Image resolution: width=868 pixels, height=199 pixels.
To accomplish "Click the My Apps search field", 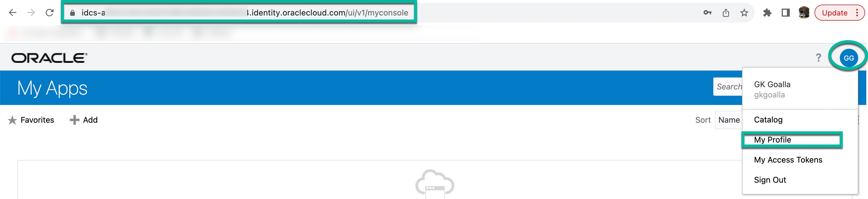I will coord(728,87).
